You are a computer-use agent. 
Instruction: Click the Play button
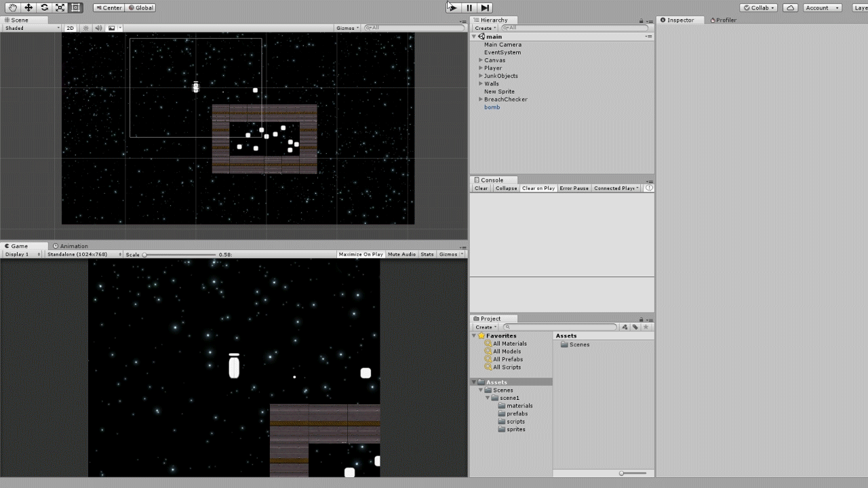[x=453, y=7]
